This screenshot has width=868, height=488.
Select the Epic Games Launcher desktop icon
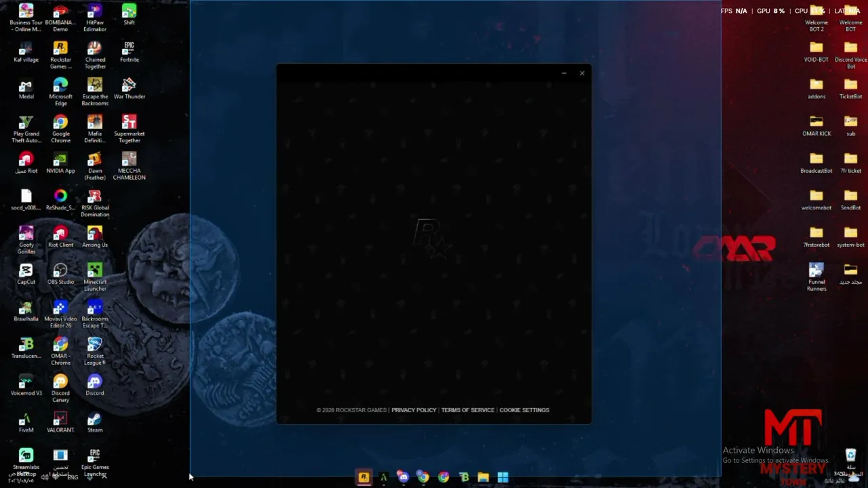(95, 462)
